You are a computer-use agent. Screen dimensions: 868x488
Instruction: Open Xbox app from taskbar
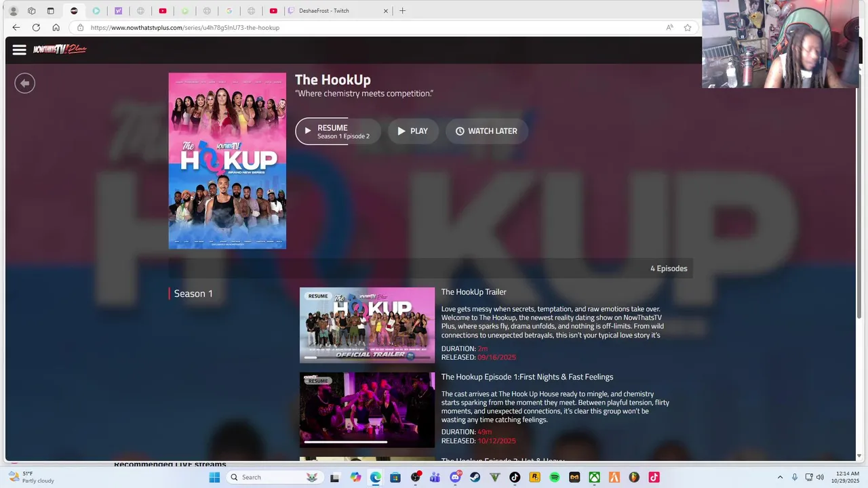pos(594,477)
